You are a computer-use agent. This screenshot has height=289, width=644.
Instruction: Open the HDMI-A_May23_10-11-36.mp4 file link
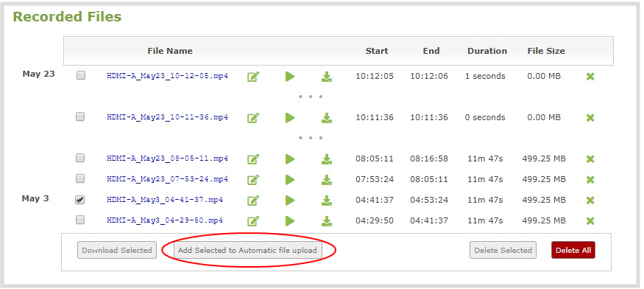tap(167, 117)
